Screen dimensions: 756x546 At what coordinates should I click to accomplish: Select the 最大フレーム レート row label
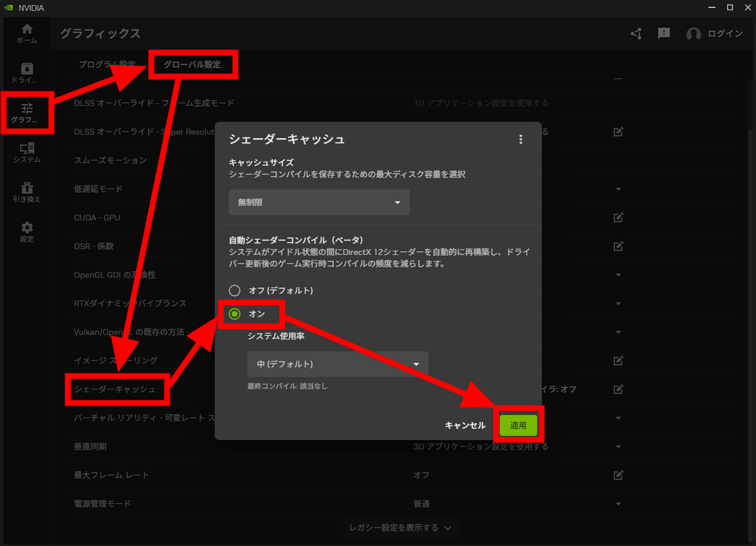112,475
